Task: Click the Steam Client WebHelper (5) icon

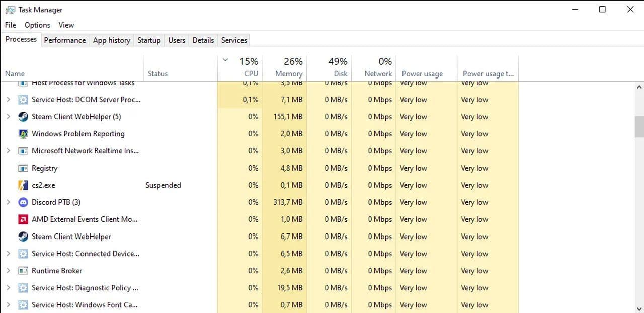Action: click(x=23, y=117)
